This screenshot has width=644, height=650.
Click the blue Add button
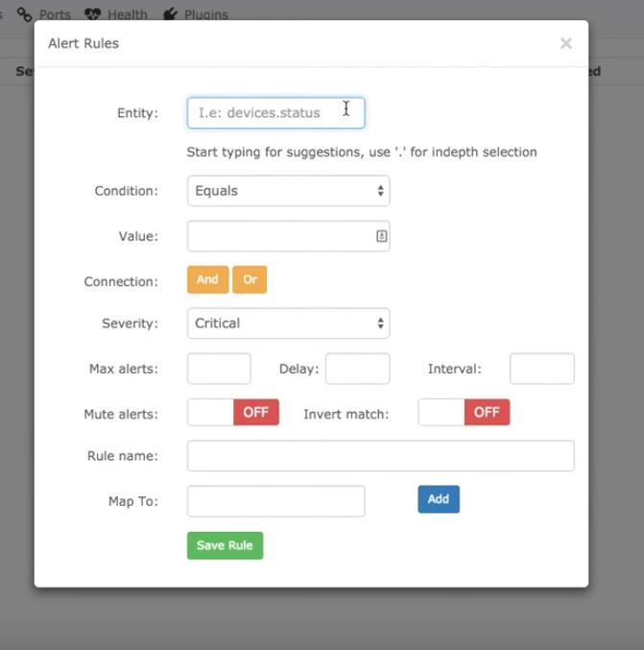pyautogui.click(x=439, y=499)
